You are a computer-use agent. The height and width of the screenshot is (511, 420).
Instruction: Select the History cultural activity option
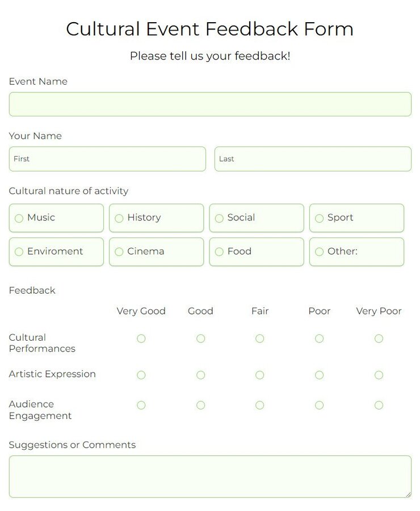click(119, 218)
